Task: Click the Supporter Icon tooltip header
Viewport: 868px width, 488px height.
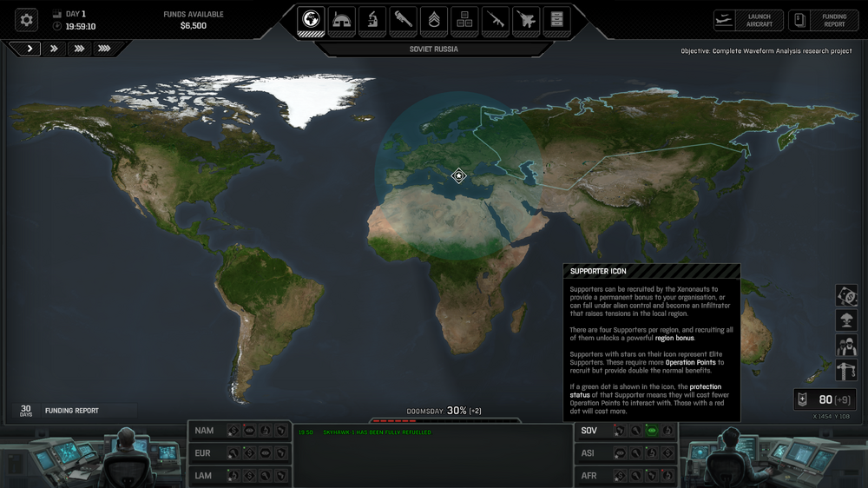Action: (652, 271)
